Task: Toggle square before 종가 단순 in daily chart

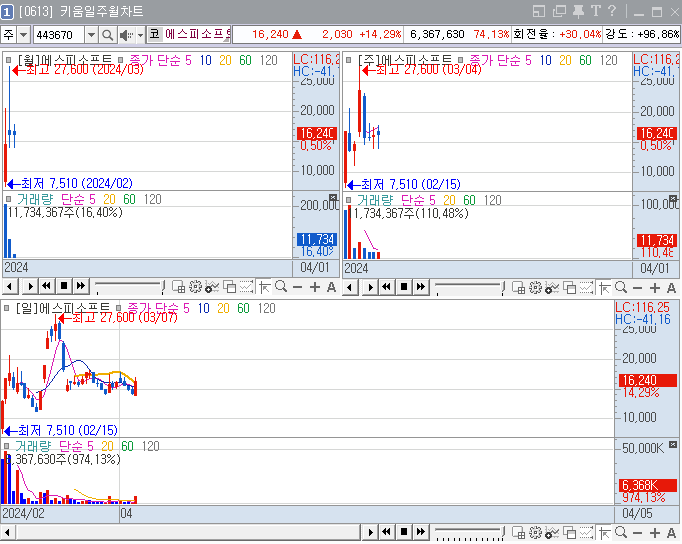Action: click(118, 308)
